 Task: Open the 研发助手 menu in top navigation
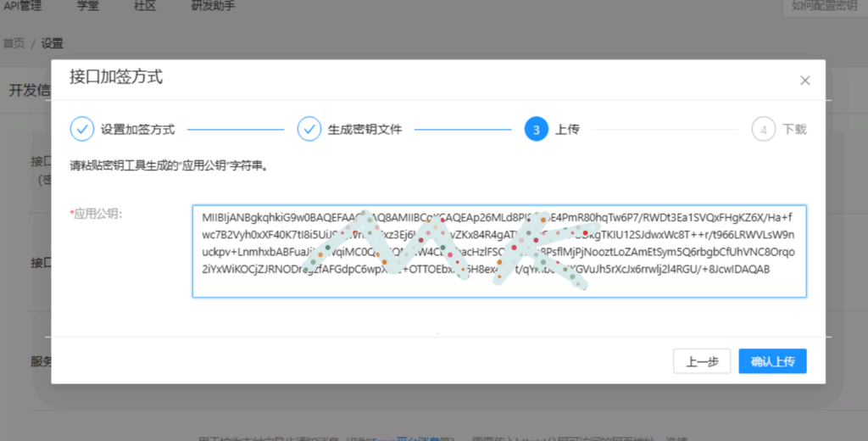(213, 6)
